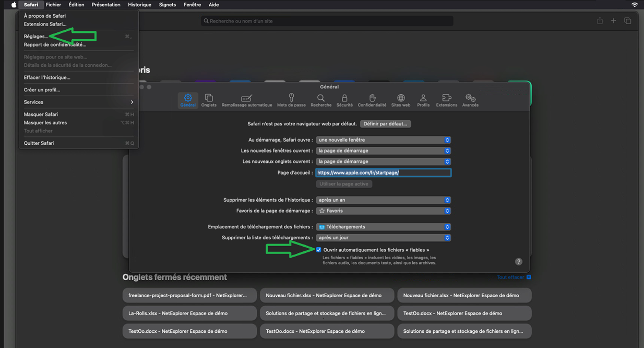Open the Supprimer la liste des téléchargements dropdown
The width and height of the screenshot is (644, 348).
384,238
